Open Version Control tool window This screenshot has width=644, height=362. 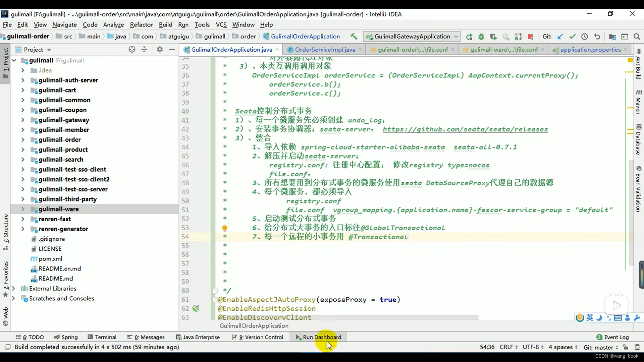click(x=258, y=337)
